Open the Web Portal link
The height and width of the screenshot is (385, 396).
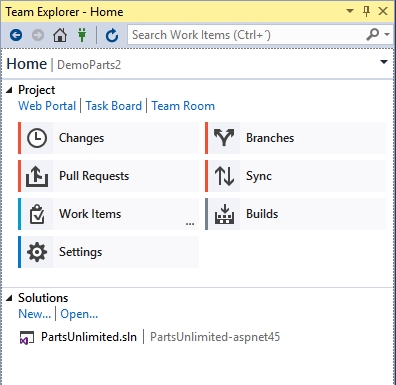point(47,106)
